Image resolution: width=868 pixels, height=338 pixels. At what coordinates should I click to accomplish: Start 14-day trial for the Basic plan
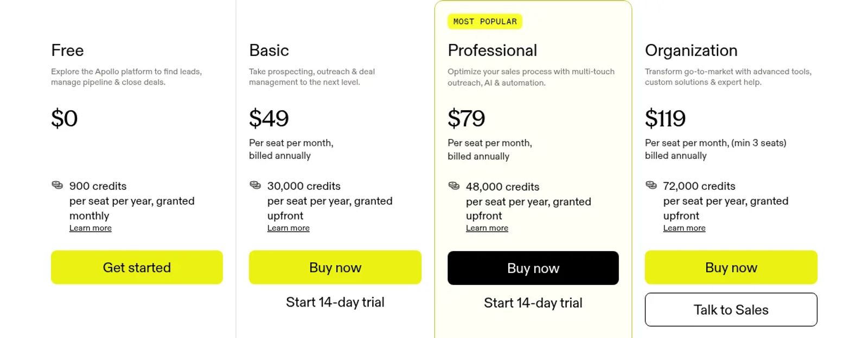pos(335,302)
